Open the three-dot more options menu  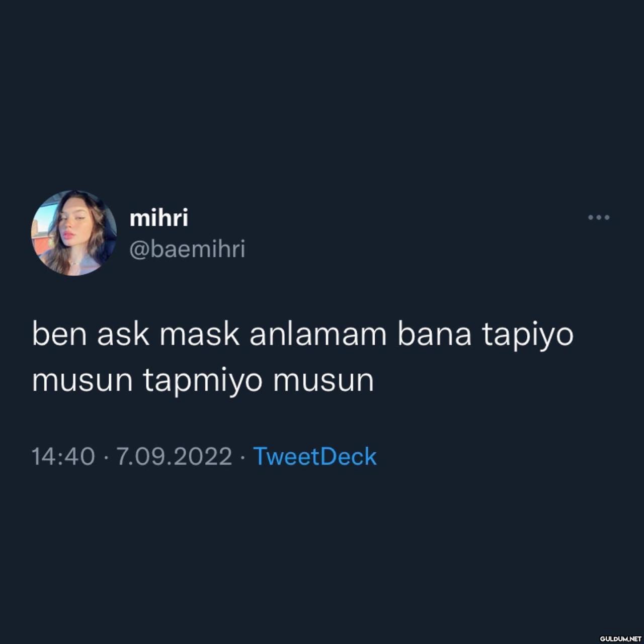(x=599, y=217)
